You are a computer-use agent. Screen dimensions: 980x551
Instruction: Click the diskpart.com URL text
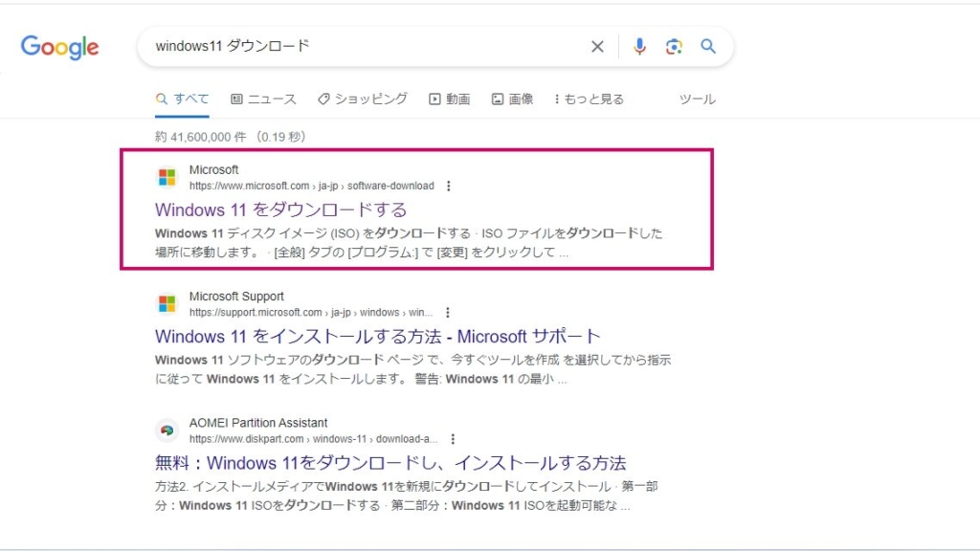click(x=313, y=438)
